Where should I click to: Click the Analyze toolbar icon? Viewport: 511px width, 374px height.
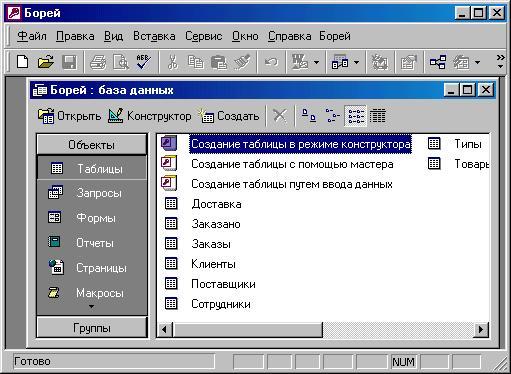340,62
